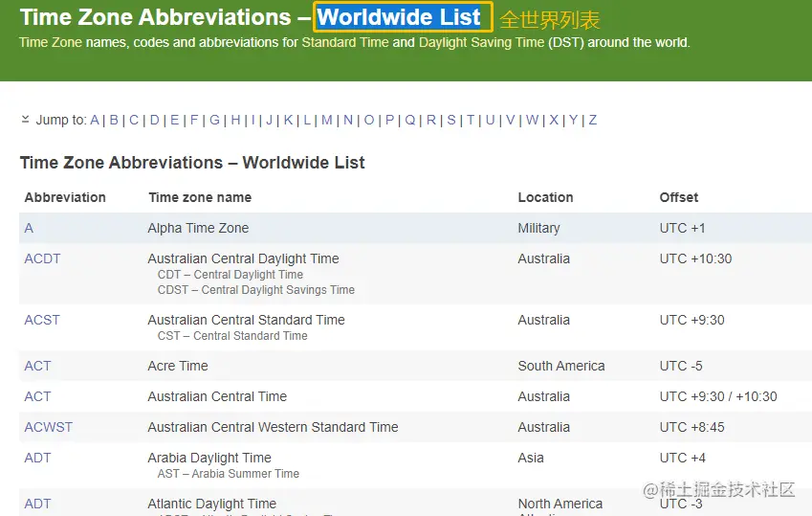Jump to letter G in index
This screenshot has height=516, width=812.
click(x=214, y=121)
